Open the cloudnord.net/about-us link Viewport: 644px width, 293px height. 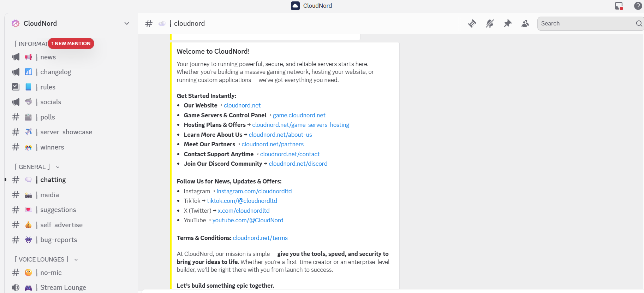click(280, 135)
